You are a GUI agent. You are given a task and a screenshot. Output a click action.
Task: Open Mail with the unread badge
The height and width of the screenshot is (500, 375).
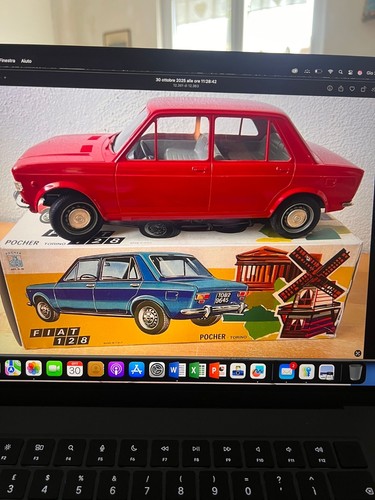click(x=287, y=372)
